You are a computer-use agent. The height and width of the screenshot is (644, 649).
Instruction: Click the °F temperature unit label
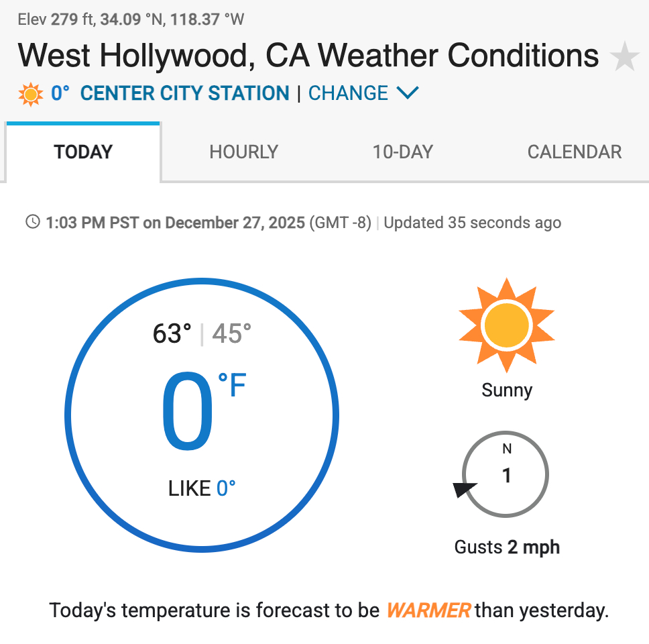click(232, 386)
